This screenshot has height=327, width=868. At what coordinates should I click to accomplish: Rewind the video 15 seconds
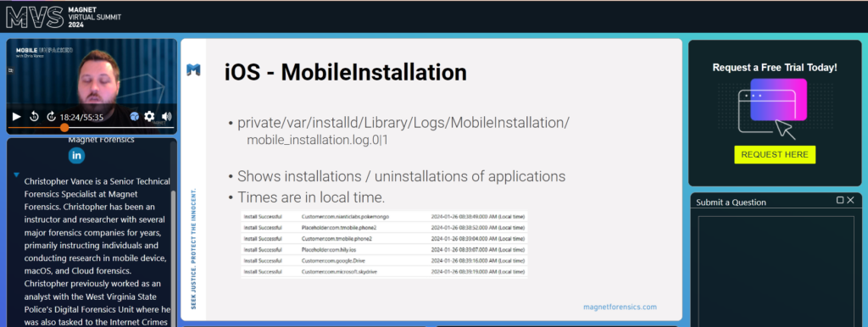point(34,117)
